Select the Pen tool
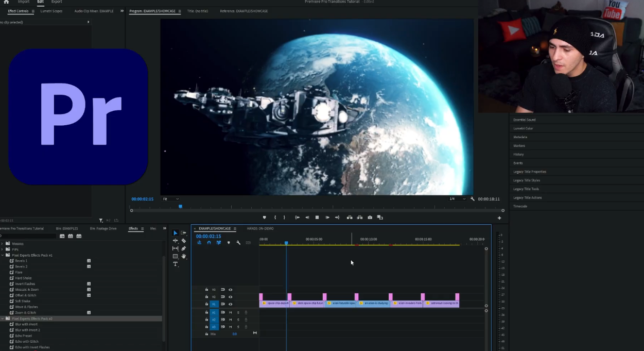 (x=184, y=248)
